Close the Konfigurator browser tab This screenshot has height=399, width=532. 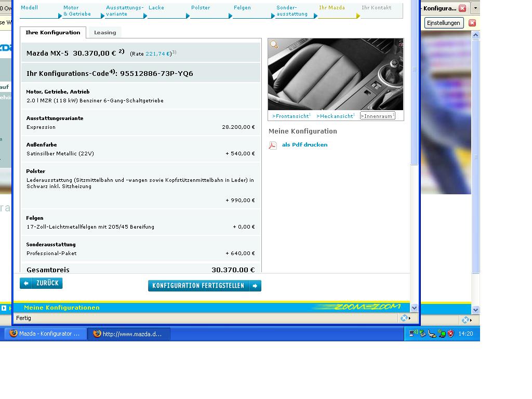click(x=462, y=8)
